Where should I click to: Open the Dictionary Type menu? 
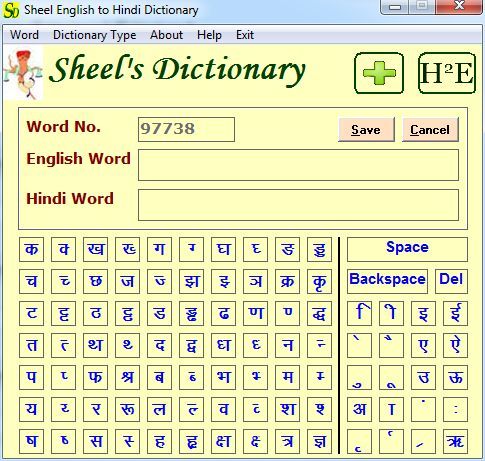[95, 35]
